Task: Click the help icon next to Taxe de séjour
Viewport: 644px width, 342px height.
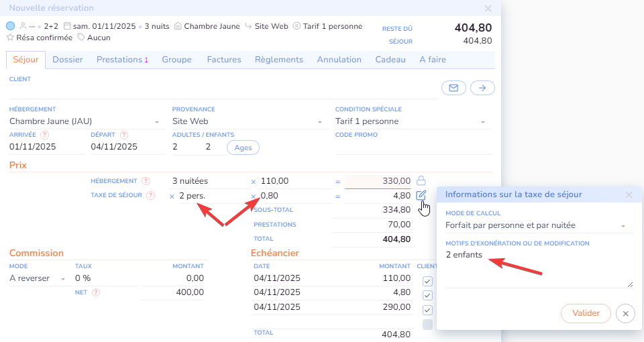Action: coord(151,196)
